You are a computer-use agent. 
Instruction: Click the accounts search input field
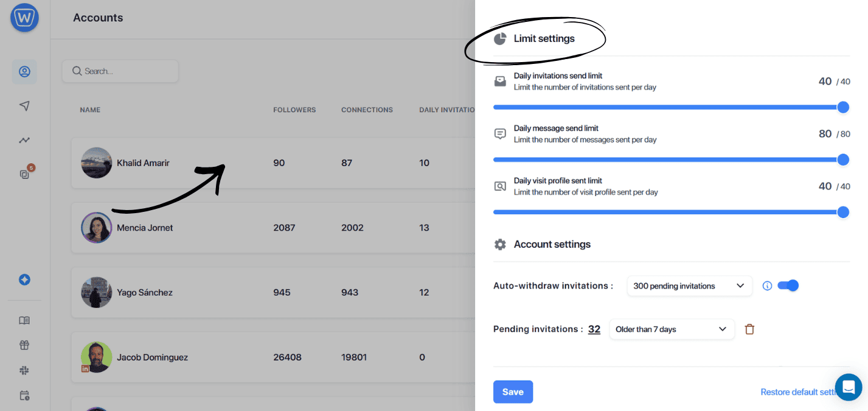120,71
